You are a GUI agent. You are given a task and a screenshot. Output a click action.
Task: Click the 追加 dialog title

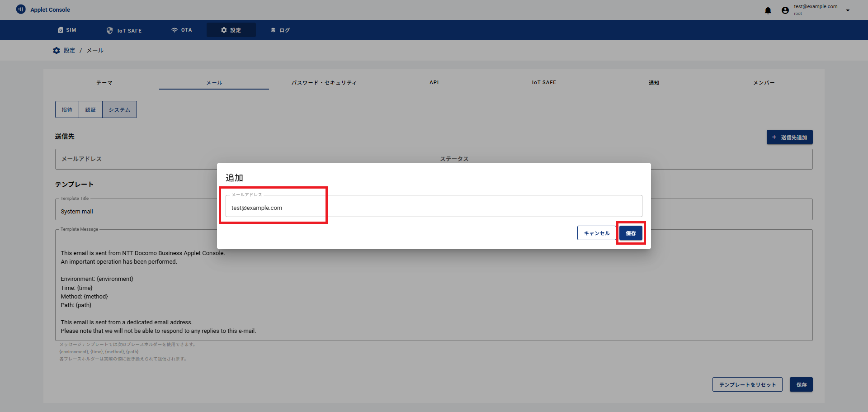tap(234, 178)
